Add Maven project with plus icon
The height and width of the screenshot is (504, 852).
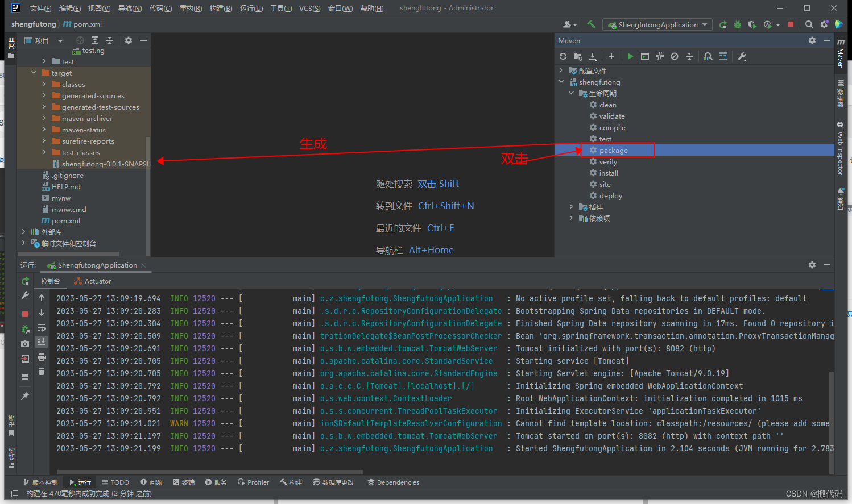tap(611, 56)
